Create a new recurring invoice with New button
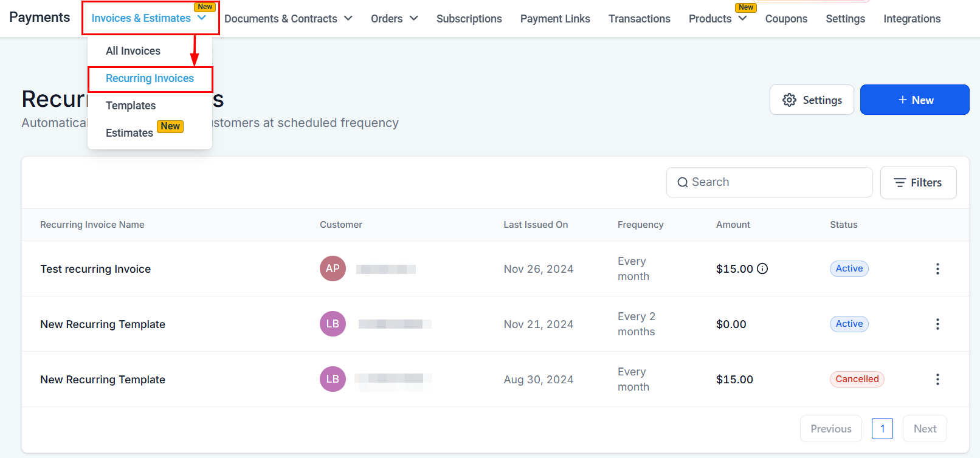This screenshot has width=980, height=458. 914,100
